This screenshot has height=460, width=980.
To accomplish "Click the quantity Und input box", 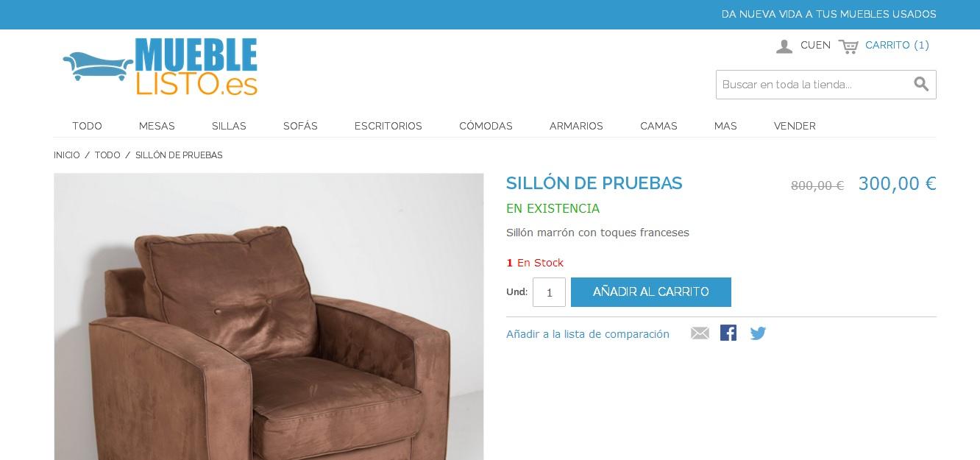I will [x=549, y=292].
